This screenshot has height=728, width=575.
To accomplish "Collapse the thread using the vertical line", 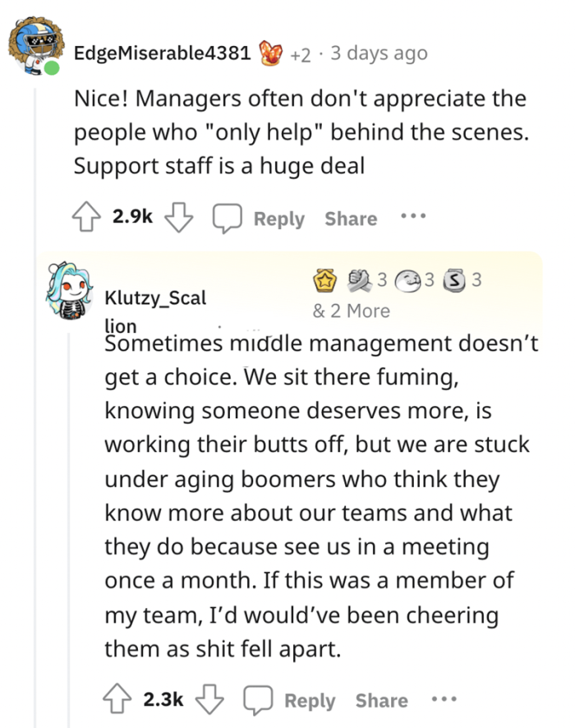I will tap(35, 411).
